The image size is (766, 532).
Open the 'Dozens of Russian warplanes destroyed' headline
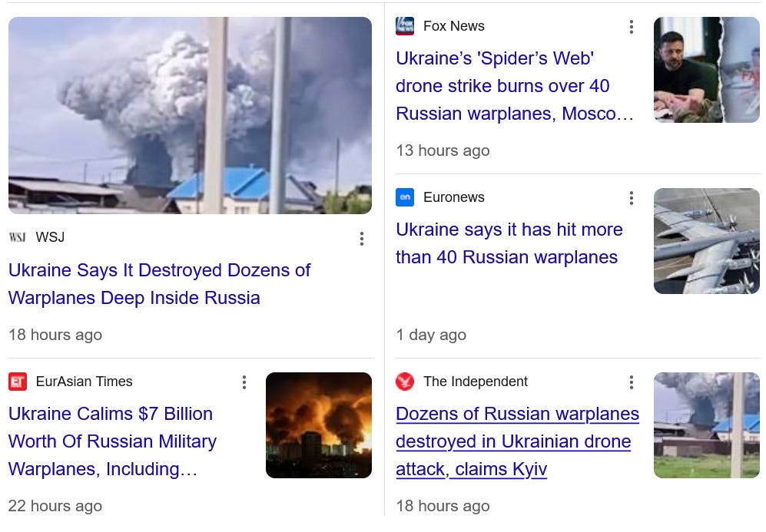tap(517, 441)
